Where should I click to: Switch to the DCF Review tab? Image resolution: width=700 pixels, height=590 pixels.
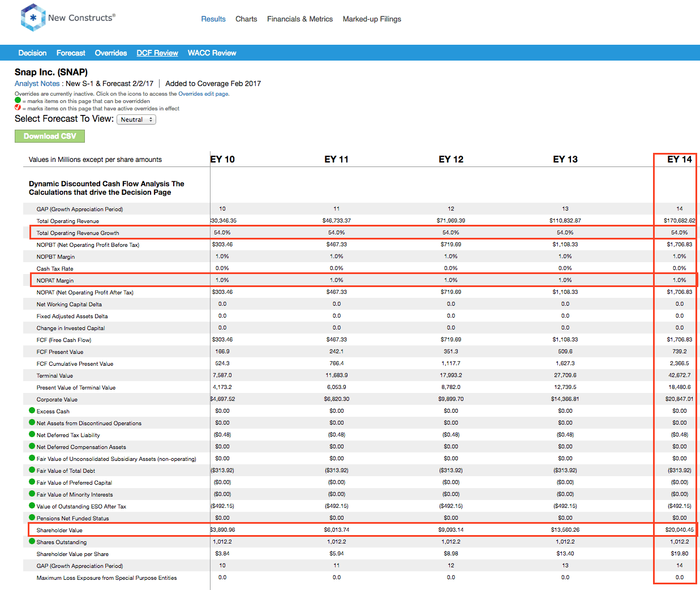pos(157,53)
